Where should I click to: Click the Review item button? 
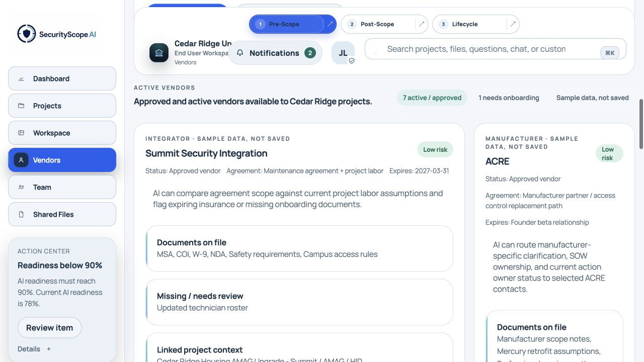(49, 328)
